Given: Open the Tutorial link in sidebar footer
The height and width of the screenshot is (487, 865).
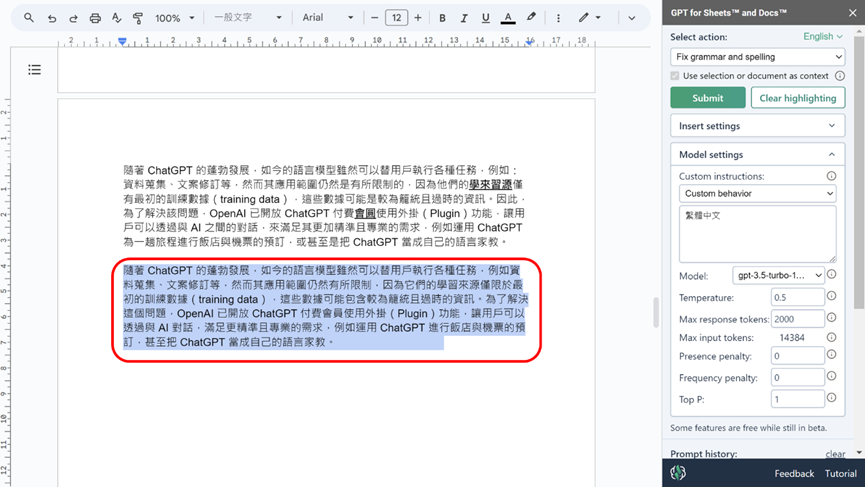Looking at the screenshot, I should (x=841, y=473).
